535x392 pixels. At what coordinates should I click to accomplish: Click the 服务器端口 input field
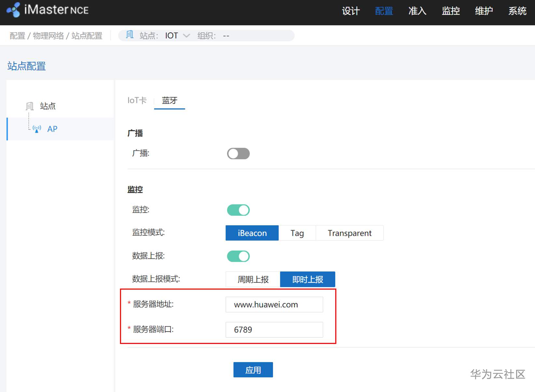[x=274, y=330]
